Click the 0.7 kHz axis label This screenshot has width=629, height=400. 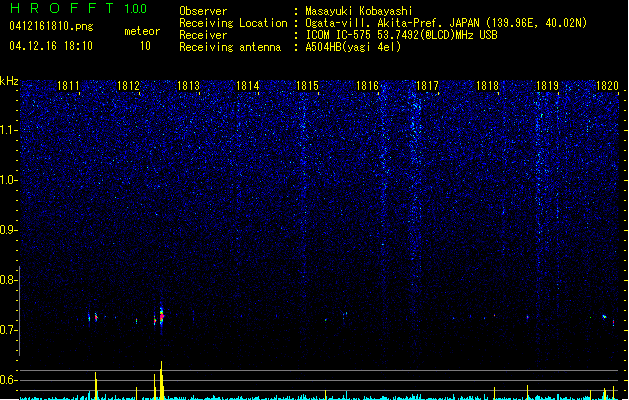point(8,330)
